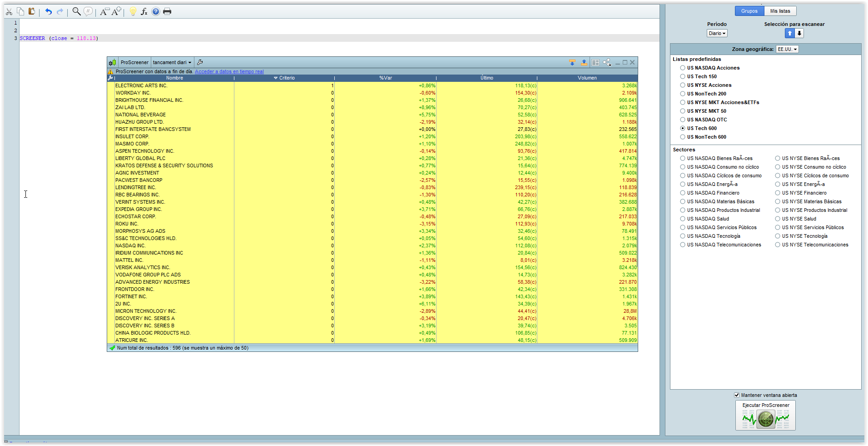Image resolution: width=868 pixels, height=446 pixels.
Task: Select US Tech 150 list option
Action: point(683,76)
